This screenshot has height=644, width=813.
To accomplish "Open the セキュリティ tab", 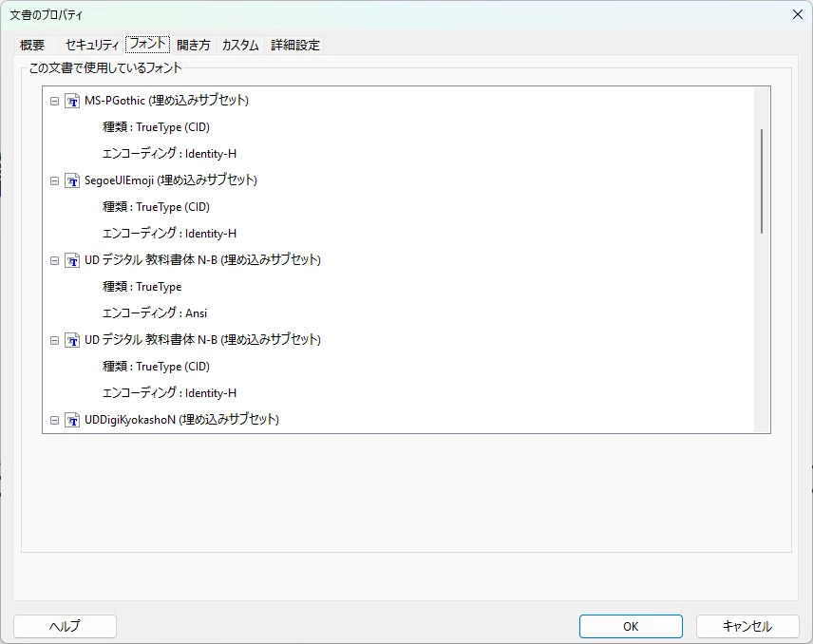I will tap(92, 45).
